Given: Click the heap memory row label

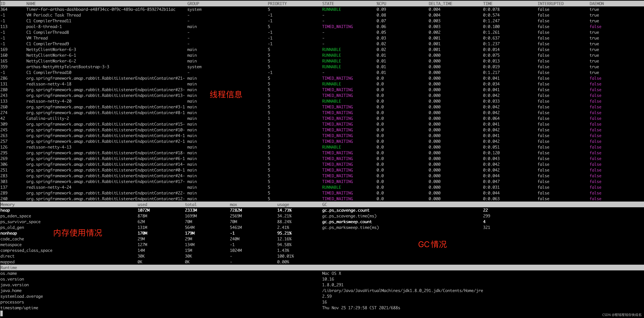Looking at the screenshot, I should (5, 210).
